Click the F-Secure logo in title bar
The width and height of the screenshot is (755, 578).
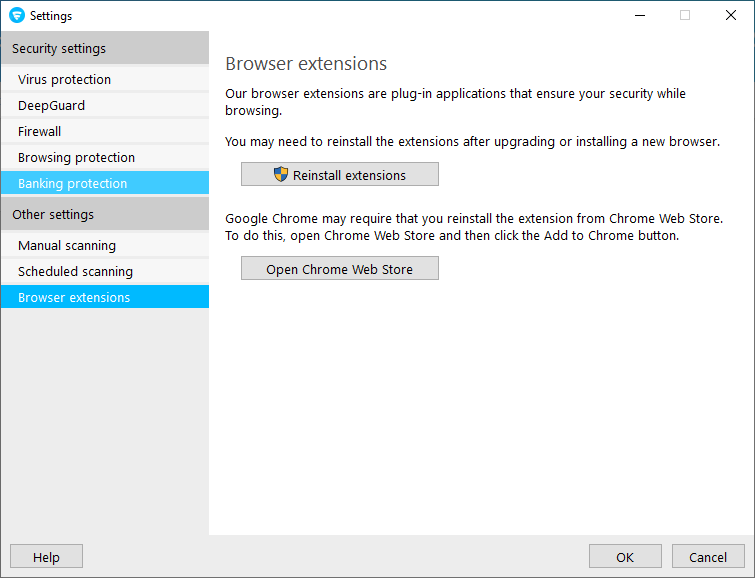(17, 15)
